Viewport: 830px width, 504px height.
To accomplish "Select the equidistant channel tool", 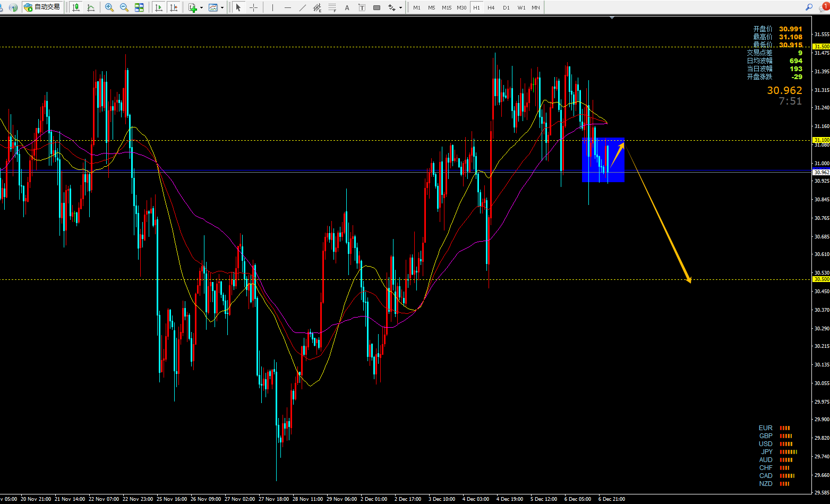I will pos(317,7).
